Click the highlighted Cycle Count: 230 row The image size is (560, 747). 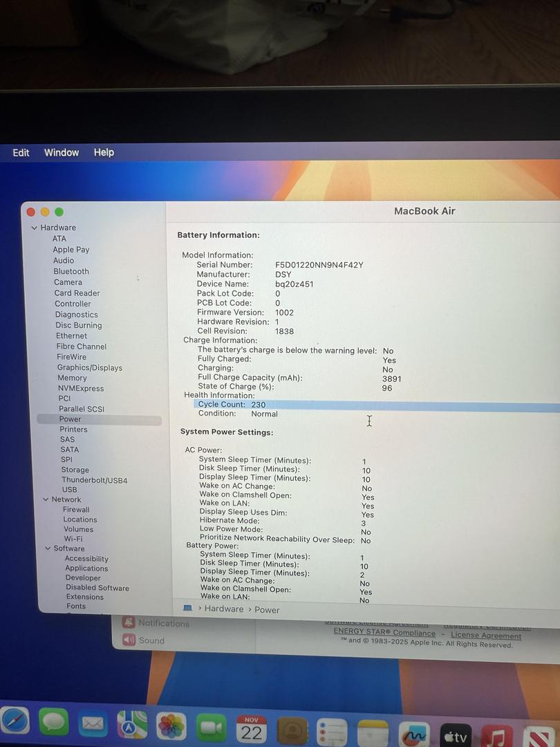377,405
